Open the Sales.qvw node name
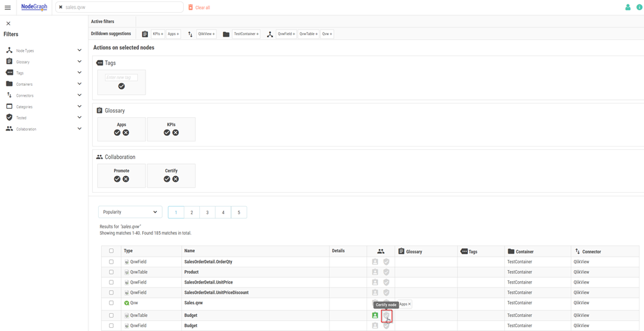 pos(194,303)
